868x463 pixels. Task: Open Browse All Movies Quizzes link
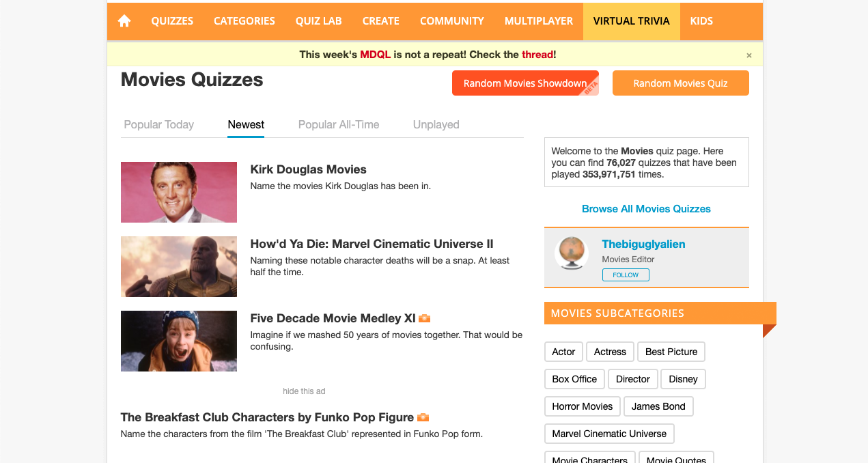(x=646, y=209)
